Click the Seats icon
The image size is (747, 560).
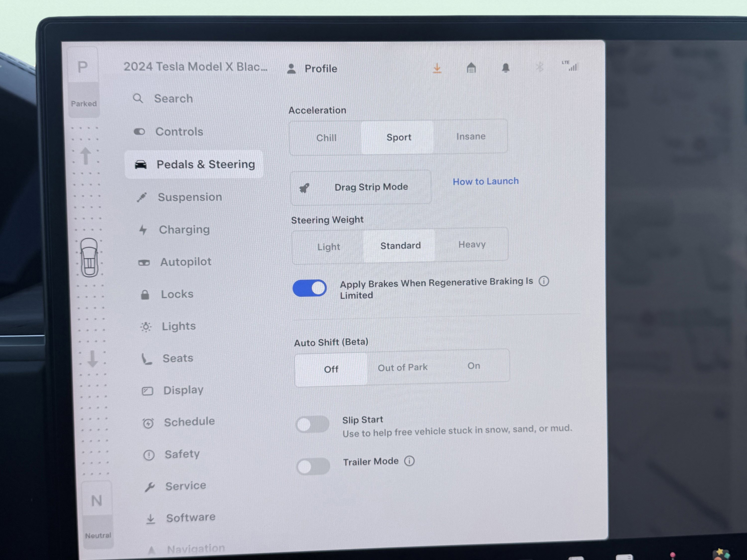(147, 359)
